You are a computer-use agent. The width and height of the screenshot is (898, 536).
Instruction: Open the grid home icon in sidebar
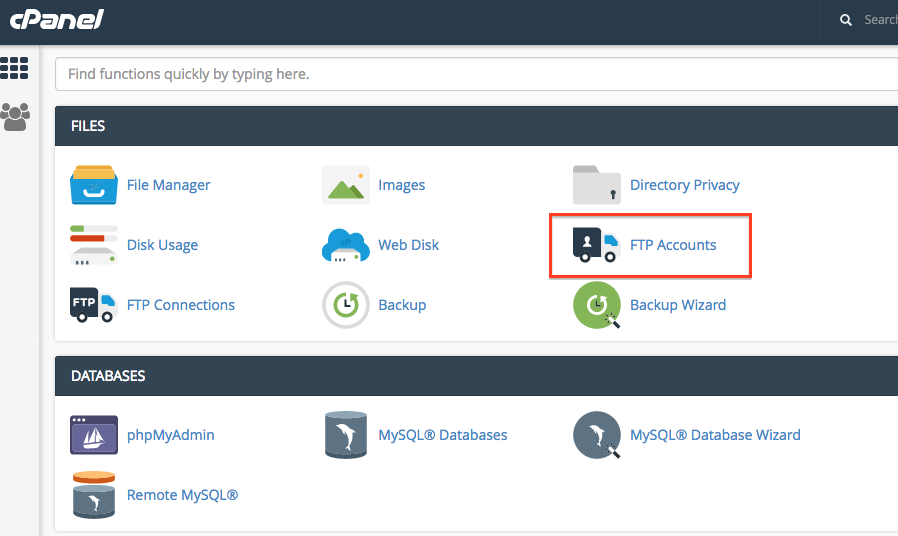(x=15, y=68)
